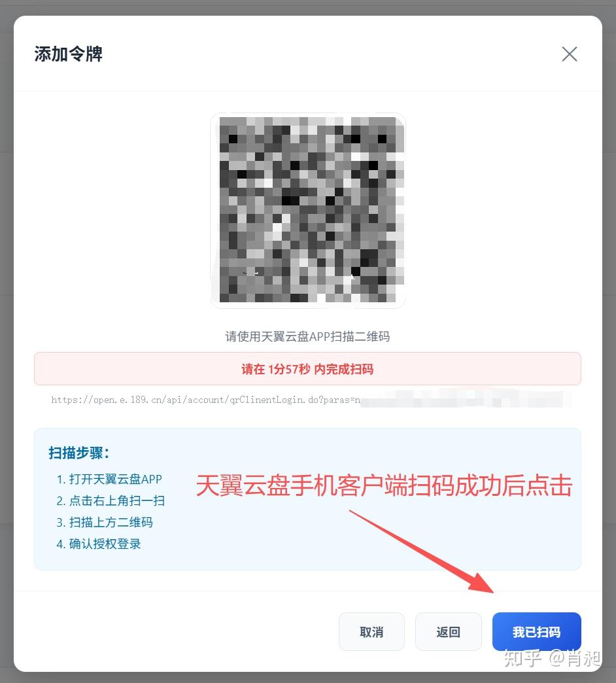Go back using the 返回 button
Image resolution: width=616 pixels, height=683 pixels.
click(448, 631)
